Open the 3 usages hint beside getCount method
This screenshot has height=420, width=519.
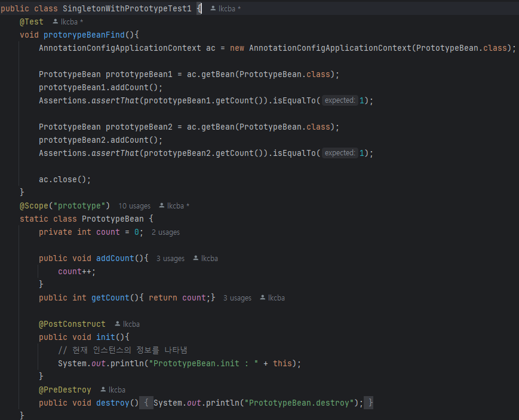[x=237, y=298]
